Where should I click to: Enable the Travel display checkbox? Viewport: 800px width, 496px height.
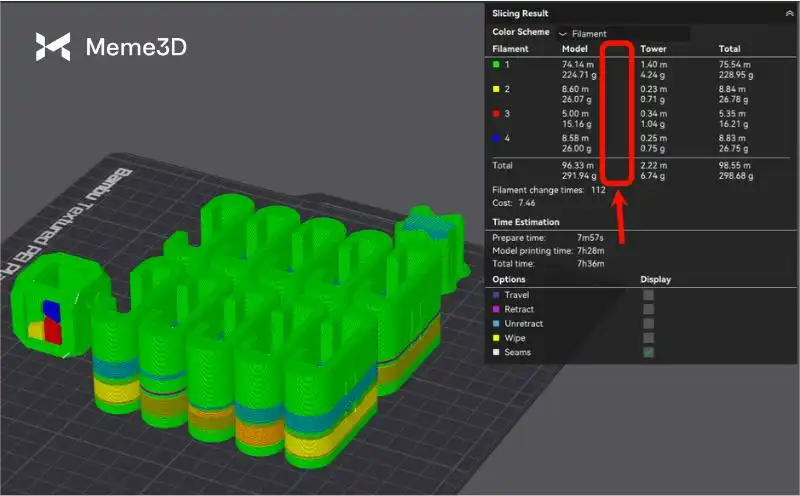(648, 295)
